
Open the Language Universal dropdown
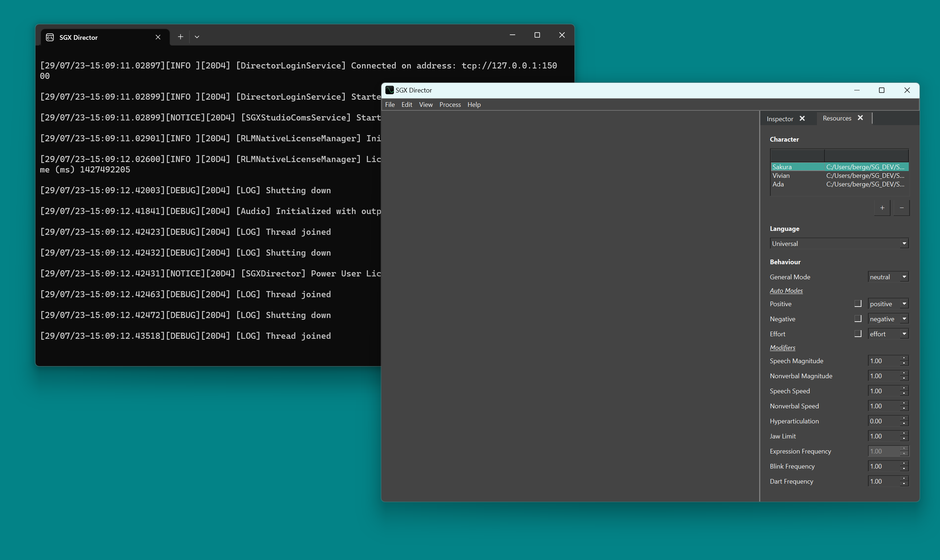click(x=839, y=244)
